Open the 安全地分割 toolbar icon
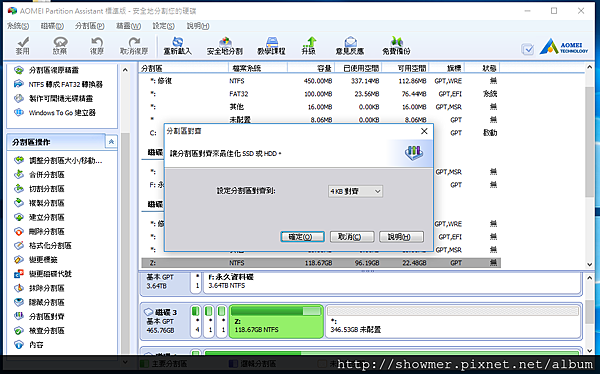This screenshot has height=374, width=600. pos(225,46)
